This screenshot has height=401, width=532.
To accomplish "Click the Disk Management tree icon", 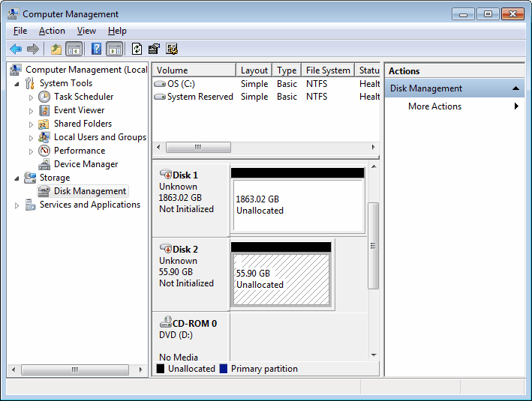I will (x=44, y=191).
